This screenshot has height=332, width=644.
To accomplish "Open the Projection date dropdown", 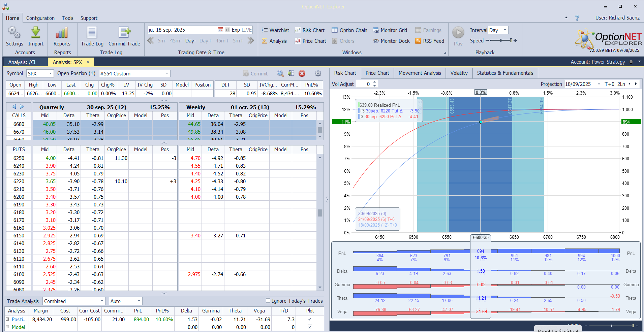I will click(599, 84).
